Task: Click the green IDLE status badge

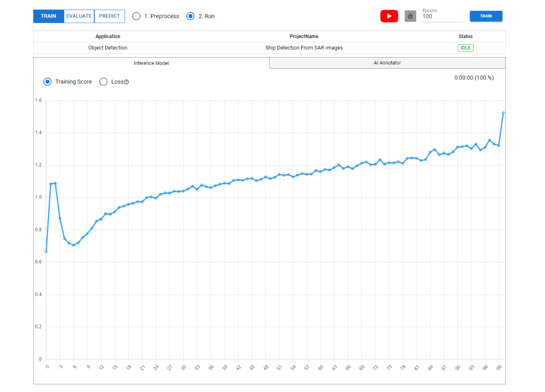Action: coord(465,48)
